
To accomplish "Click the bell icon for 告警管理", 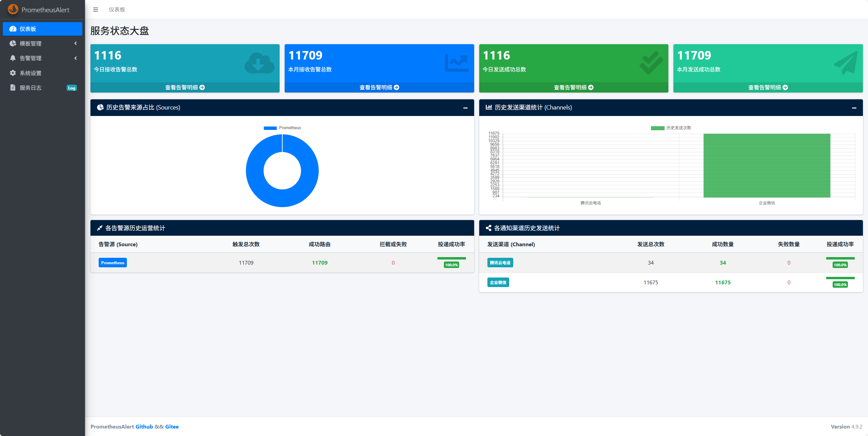I will coord(13,58).
